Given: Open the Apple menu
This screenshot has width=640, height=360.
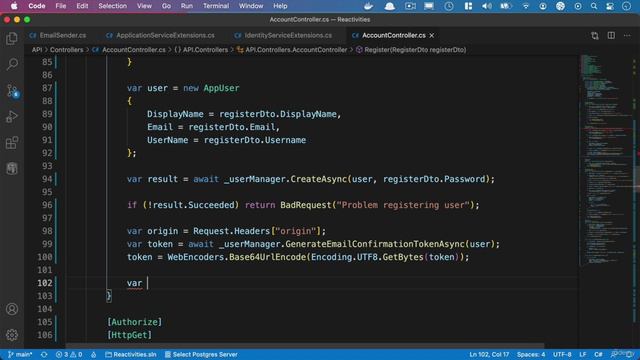Looking at the screenshot, I should click(x=14, y=6).
